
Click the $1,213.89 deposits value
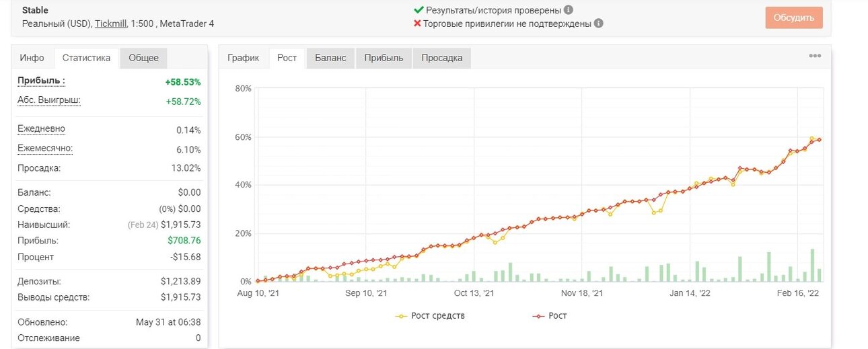(181, 281)
